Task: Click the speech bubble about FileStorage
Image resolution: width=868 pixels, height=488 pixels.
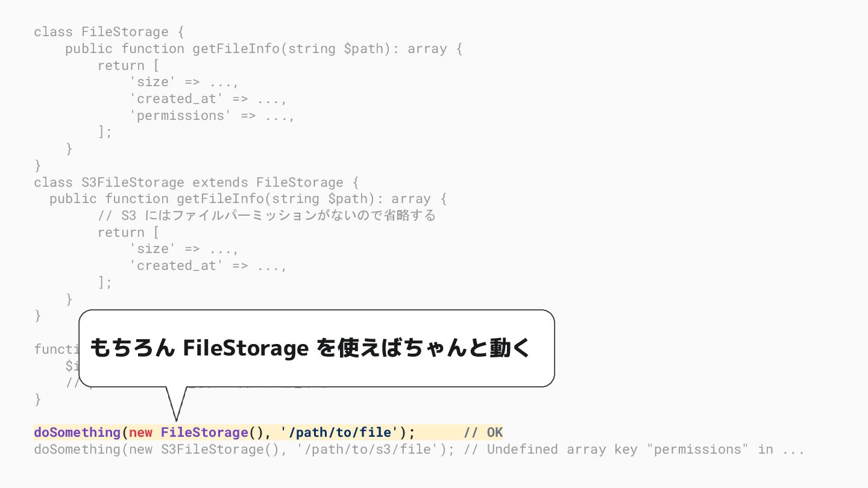Action: [316, 348]
